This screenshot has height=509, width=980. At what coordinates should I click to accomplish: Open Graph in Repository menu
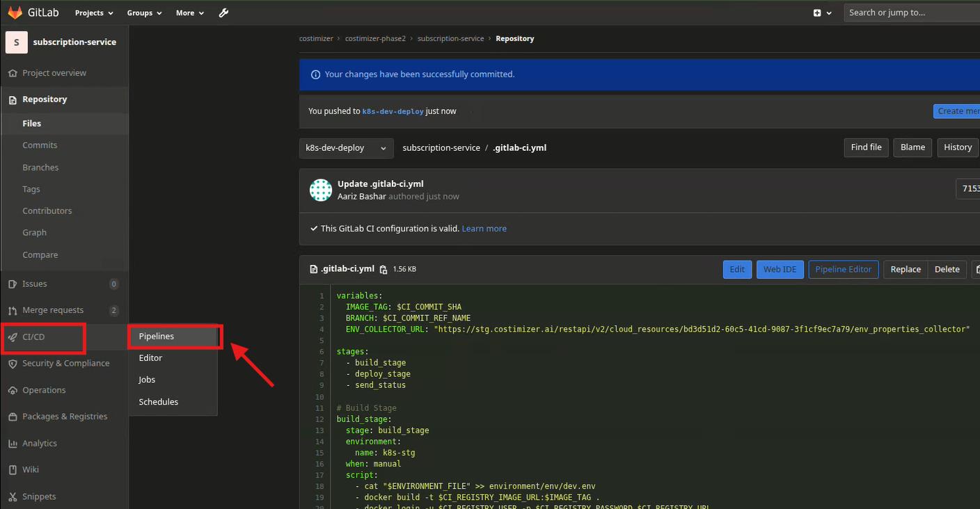(34, 233)
